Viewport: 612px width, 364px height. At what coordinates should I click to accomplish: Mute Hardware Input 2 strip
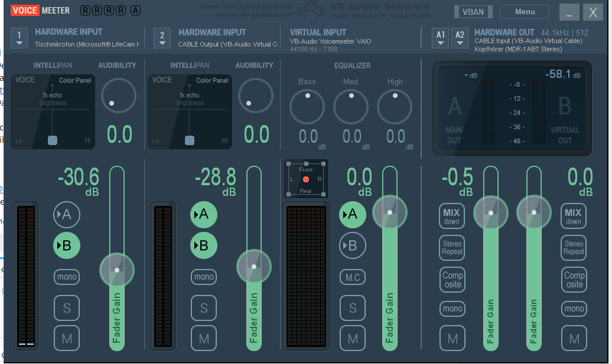(x=204, y=338)
